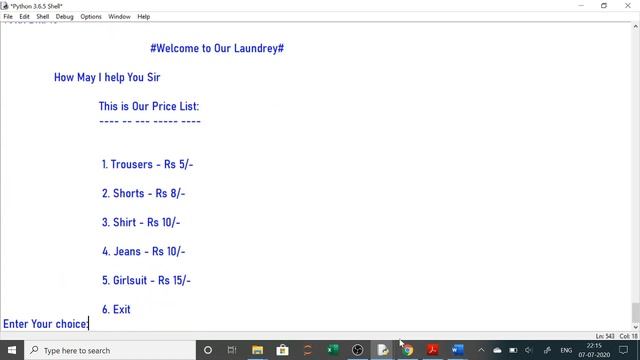Open Adobe Acrobat from the taskbar
Image resolution: width=640 pixels, height=360 pixels.
433,350
